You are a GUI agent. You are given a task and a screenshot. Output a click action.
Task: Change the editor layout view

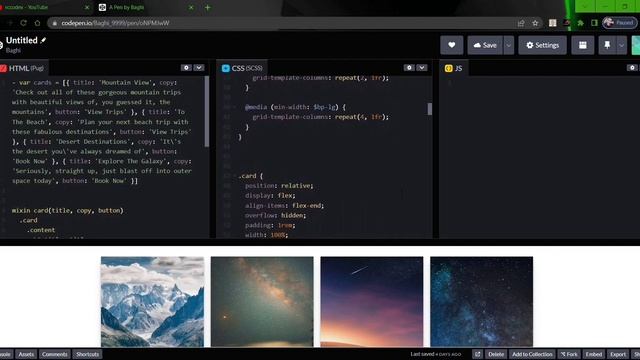(582, 45)
